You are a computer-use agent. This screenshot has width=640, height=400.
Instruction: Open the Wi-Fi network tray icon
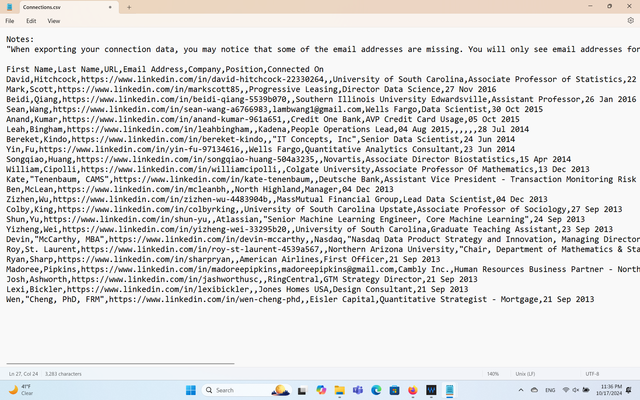pyautogui.click(x=566, y=390)
